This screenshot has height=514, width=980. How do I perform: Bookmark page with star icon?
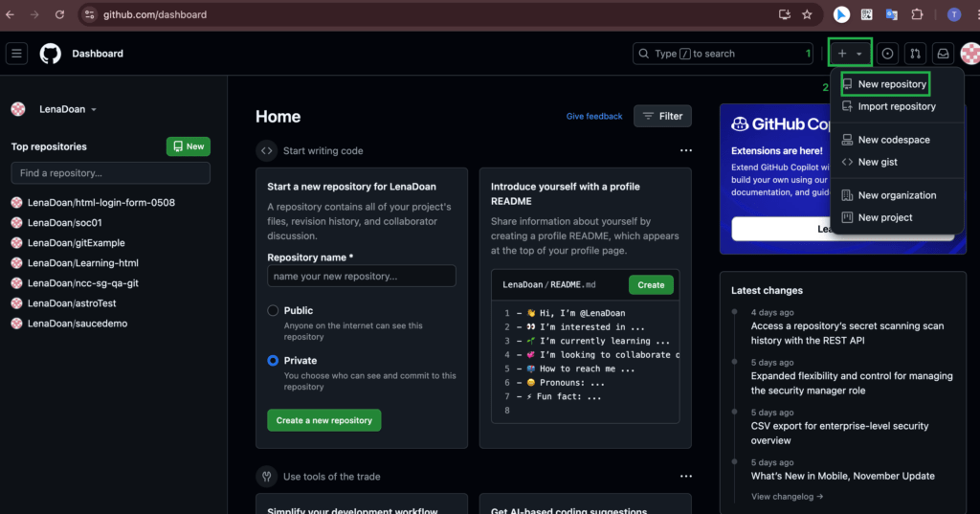[x=807, y=14]
